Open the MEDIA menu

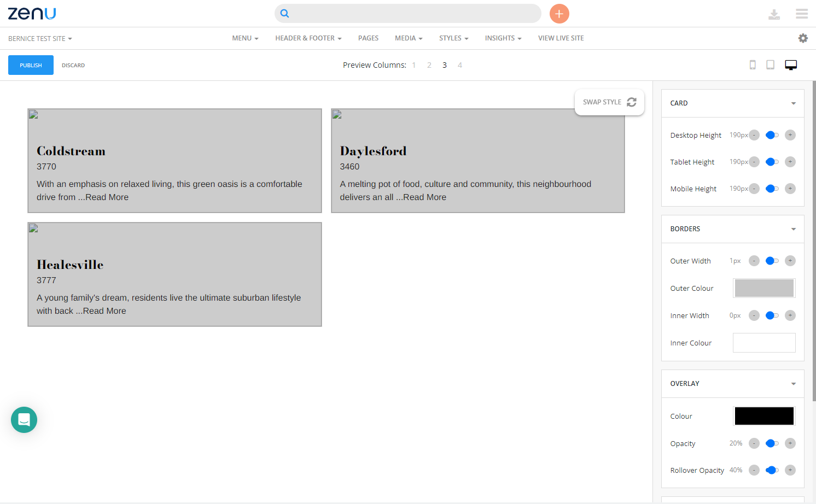pos(409,38)
